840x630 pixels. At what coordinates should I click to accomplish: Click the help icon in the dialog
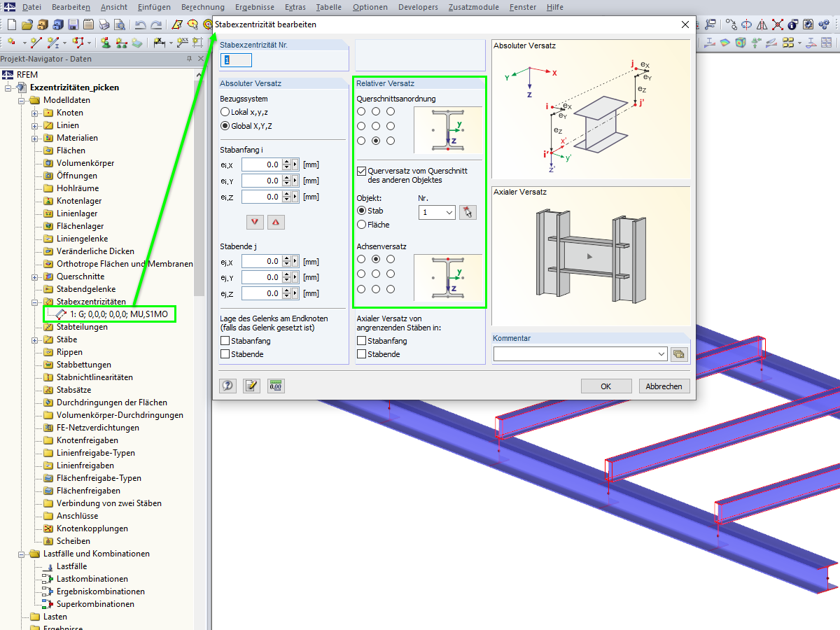[227, 386]
